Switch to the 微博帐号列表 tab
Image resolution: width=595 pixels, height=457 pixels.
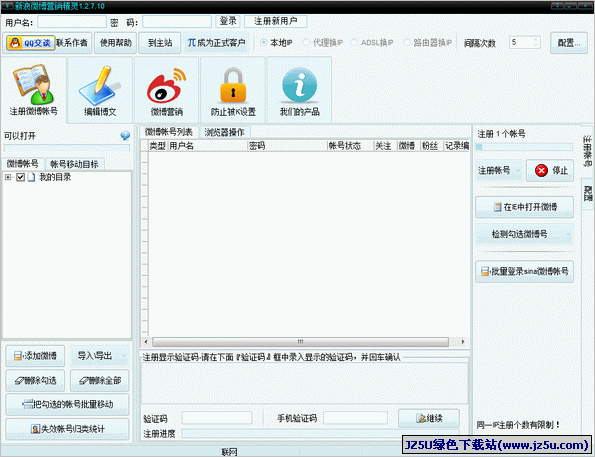tap(168, 132)
